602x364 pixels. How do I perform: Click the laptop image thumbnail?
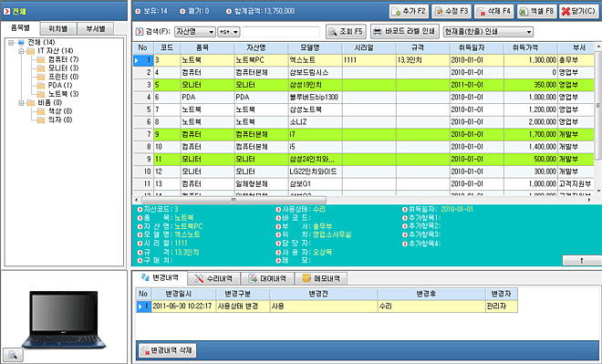tap(64, 319)
